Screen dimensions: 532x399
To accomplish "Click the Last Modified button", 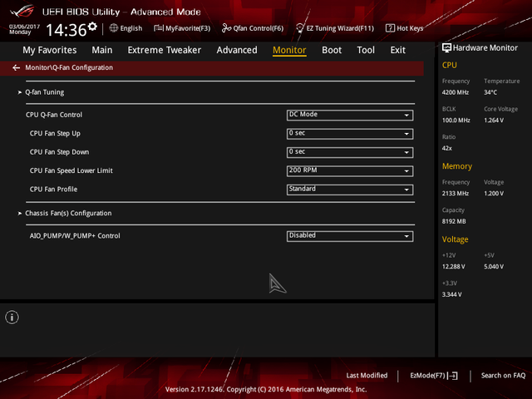I will 367,376.
